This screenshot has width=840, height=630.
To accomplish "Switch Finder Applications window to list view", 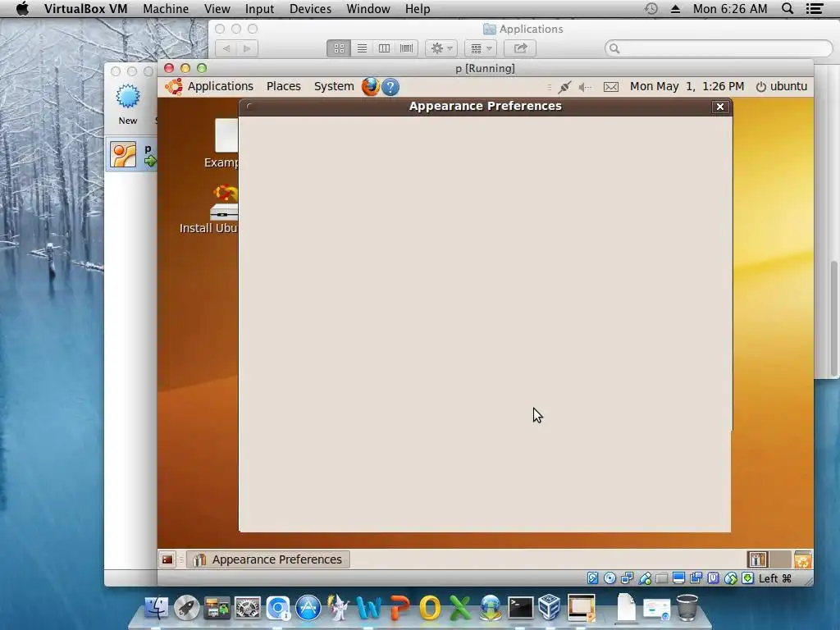I will pos(362,48).
